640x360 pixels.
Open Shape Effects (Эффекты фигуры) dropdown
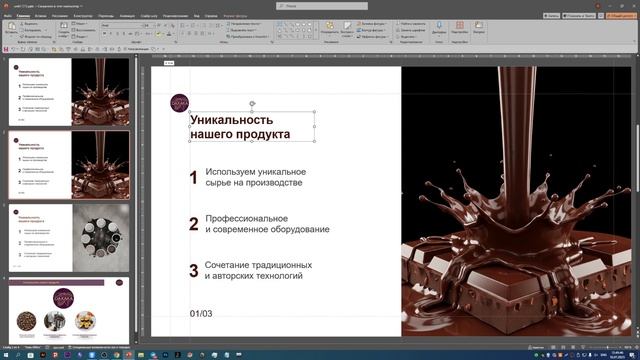(372, 37)
